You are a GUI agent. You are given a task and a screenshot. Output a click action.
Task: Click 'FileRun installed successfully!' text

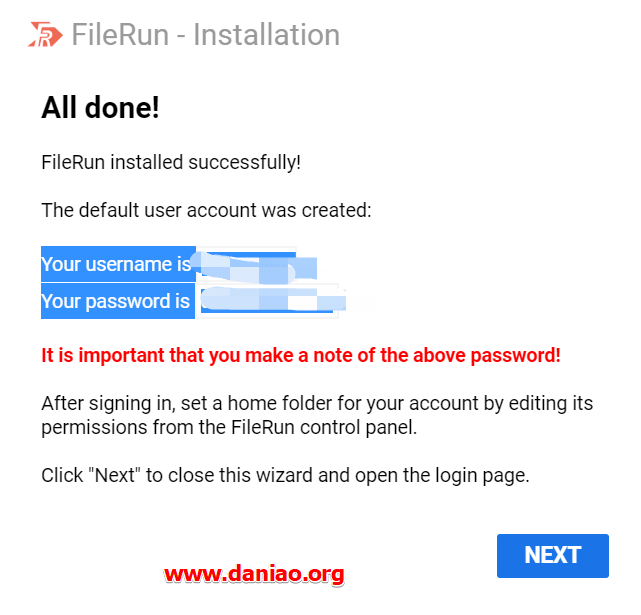[171, 162]
